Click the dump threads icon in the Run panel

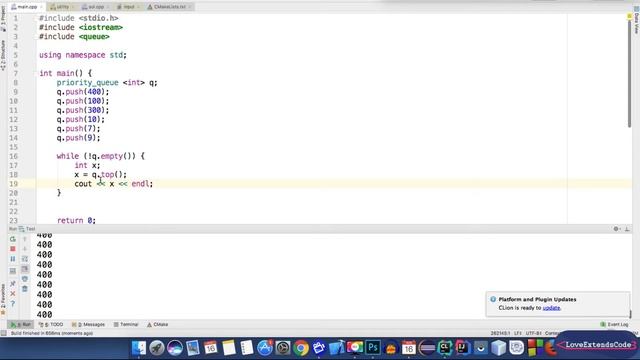tap(13, 271)
